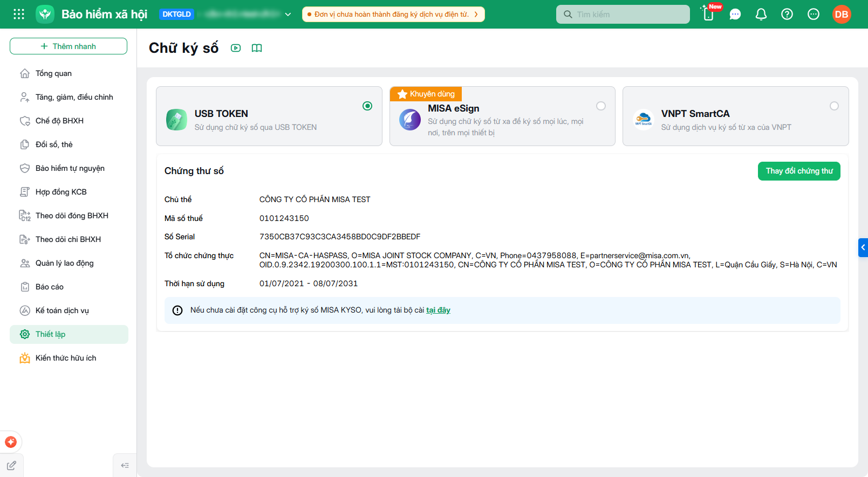Open the more options ellipsis icon
This screenshot has height=477, width=868.
pos(814,15)
